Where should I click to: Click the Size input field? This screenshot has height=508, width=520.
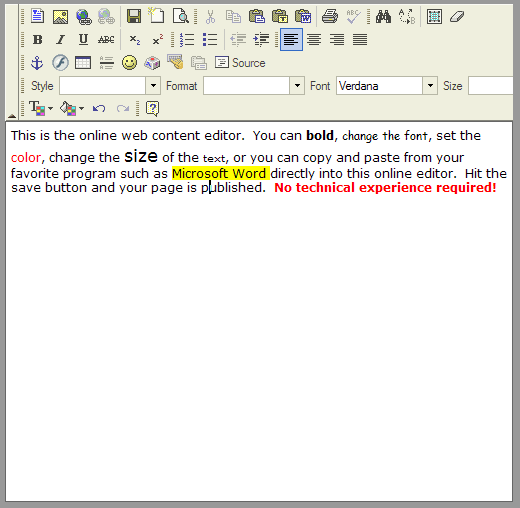(x=491, y=86)
